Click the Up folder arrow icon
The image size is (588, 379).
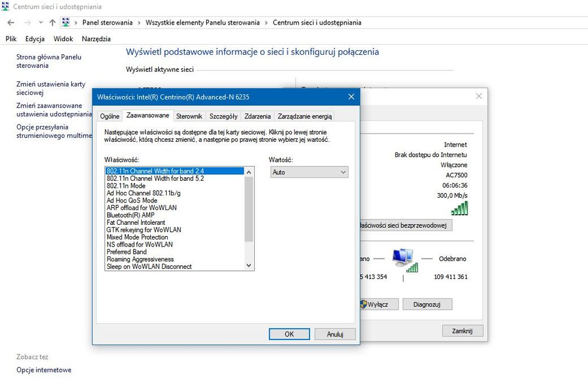(x=52, y=23)
